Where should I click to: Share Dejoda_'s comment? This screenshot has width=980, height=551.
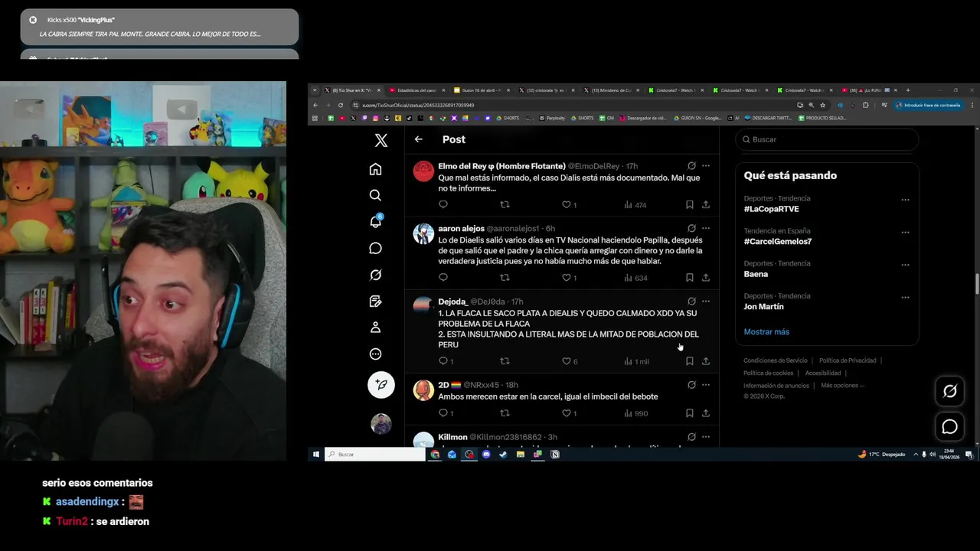point(705,361)
